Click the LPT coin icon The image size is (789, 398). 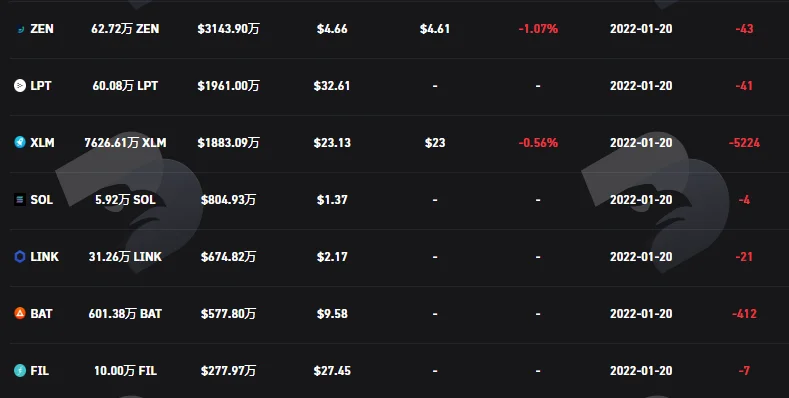20,86
